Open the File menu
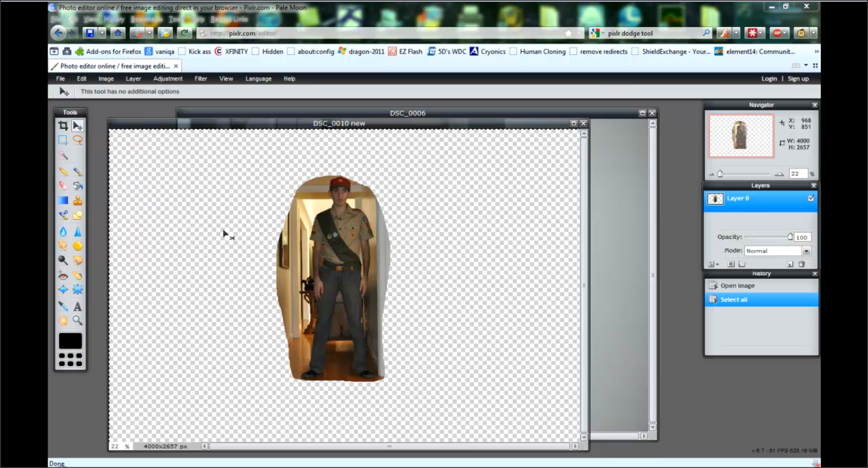 60,79
